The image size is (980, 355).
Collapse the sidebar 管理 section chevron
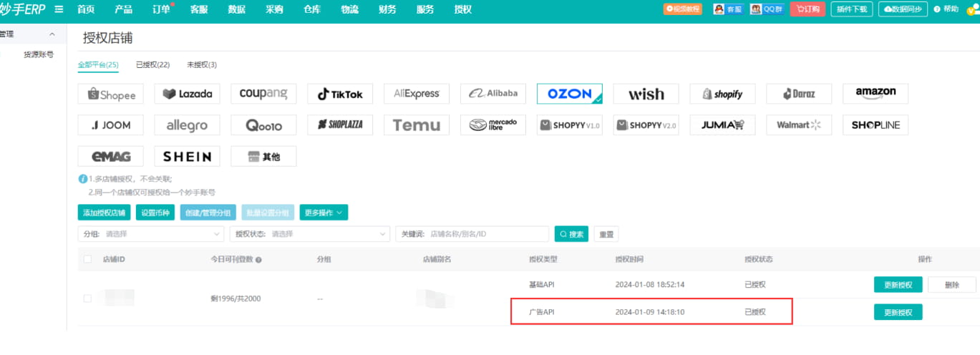coord(52,34)
